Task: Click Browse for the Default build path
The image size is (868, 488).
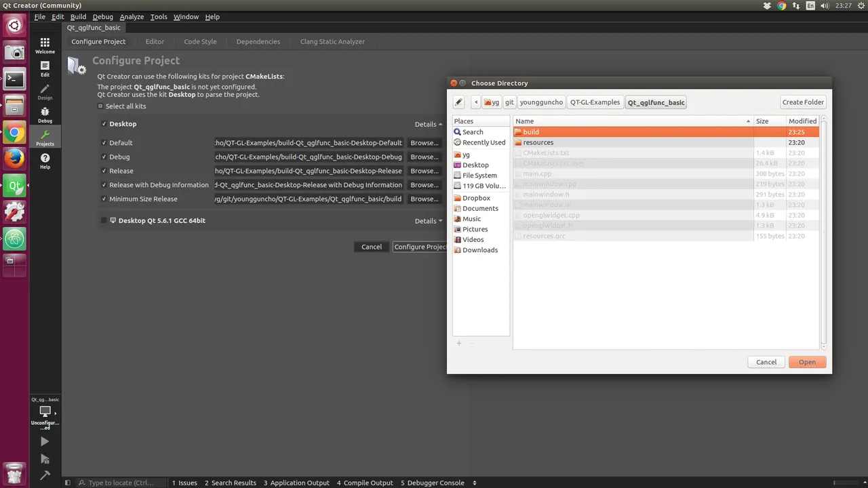Action: [x=425, y=143]
